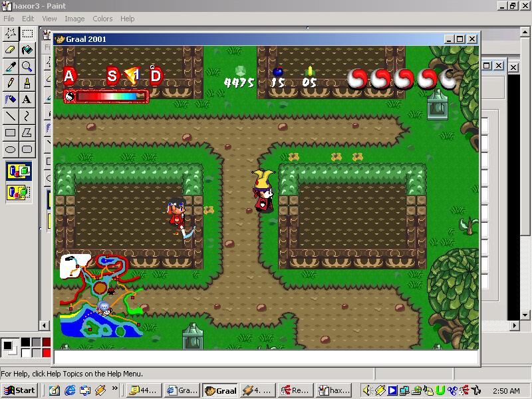Click Paint's horizontal scrollbar left arrow
The width and height of the screenshot is (532, 399).
44,326
